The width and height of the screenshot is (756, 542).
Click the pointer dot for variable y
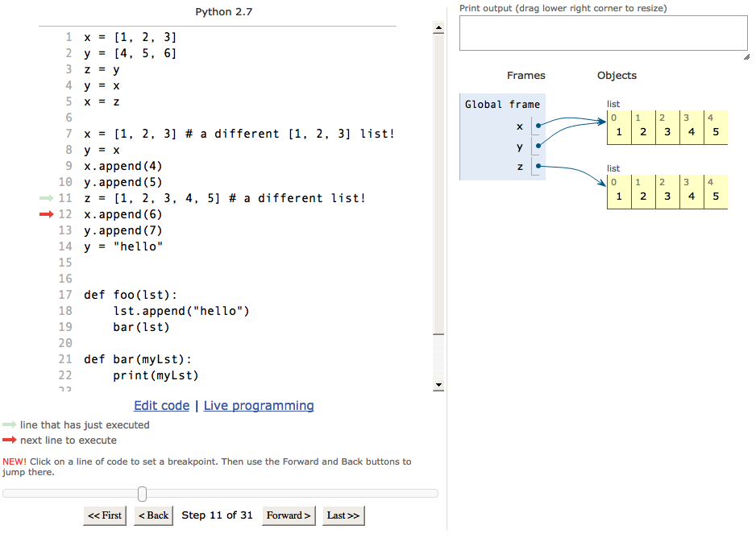(x=538, y=146)
